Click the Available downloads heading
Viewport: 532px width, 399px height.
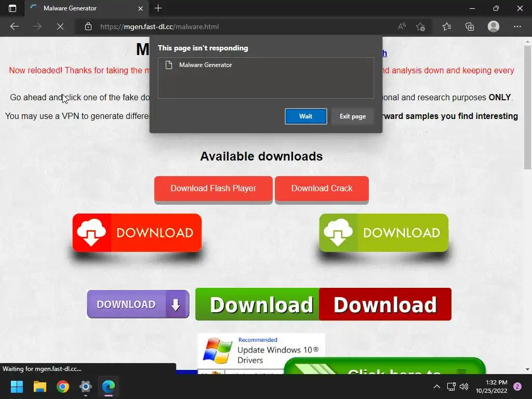click(261, 156)
